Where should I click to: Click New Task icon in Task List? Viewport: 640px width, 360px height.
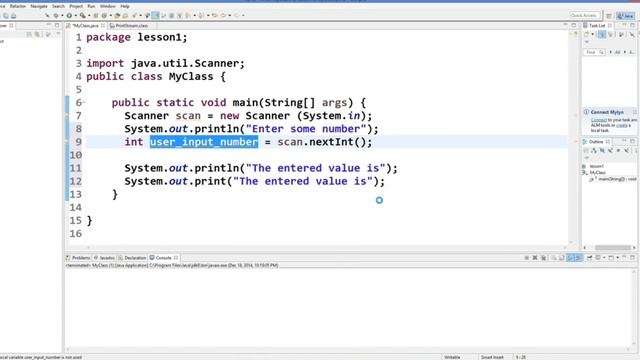pos(586,34)
